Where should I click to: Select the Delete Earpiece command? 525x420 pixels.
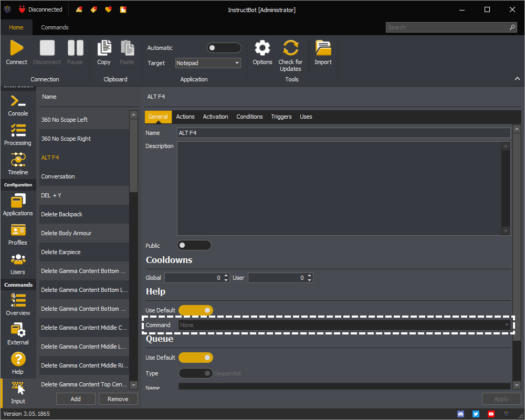(84, 252)
